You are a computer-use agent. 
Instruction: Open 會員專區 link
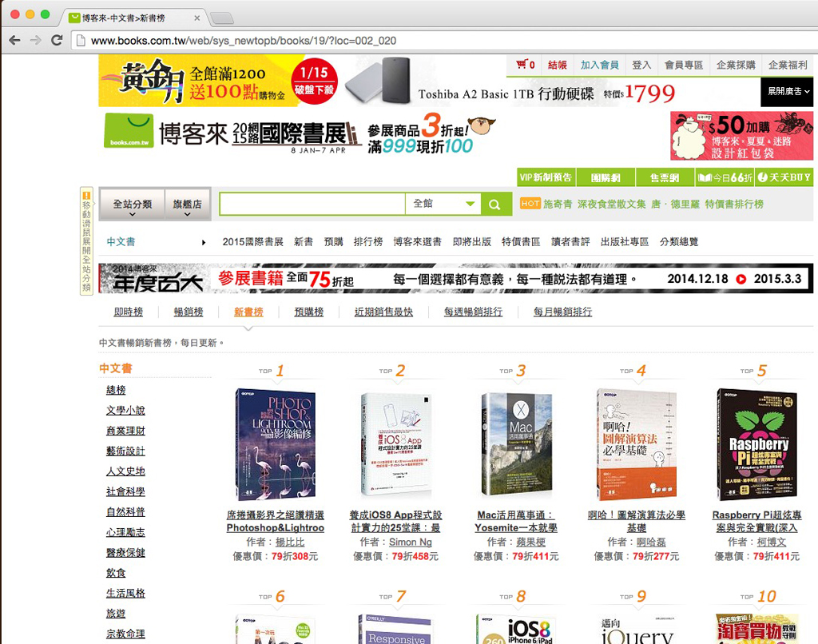coord(684,65)
